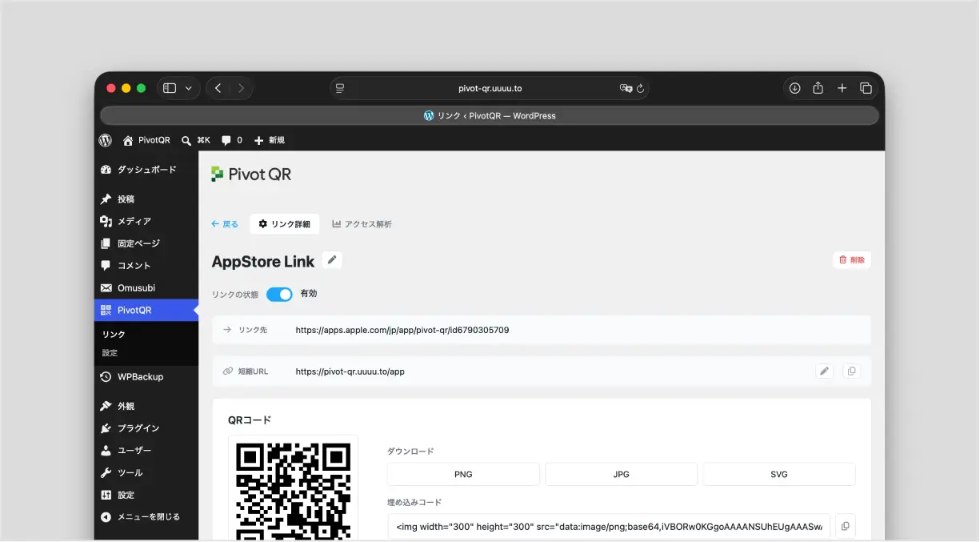The image size is (980, 542).
Task: Open Omusubi in the sidebar
Action: 146,287
